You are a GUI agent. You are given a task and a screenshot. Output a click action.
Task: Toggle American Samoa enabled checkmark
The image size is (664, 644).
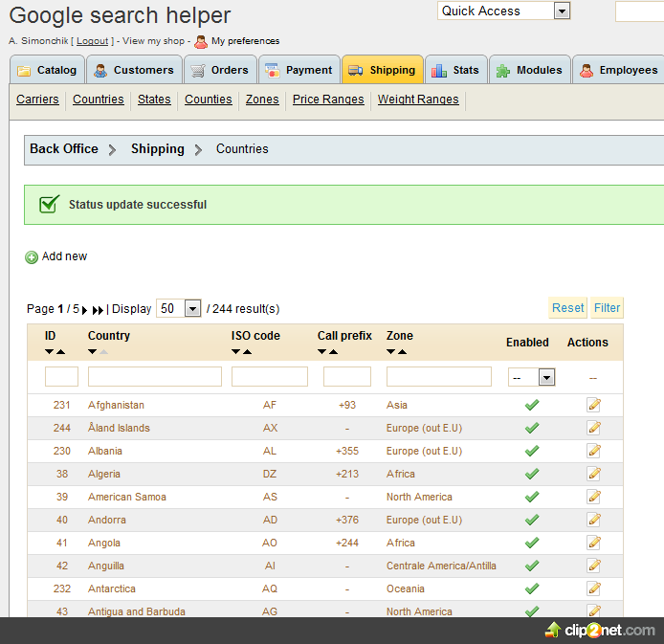pyautogui.click(x=532, y=497)
